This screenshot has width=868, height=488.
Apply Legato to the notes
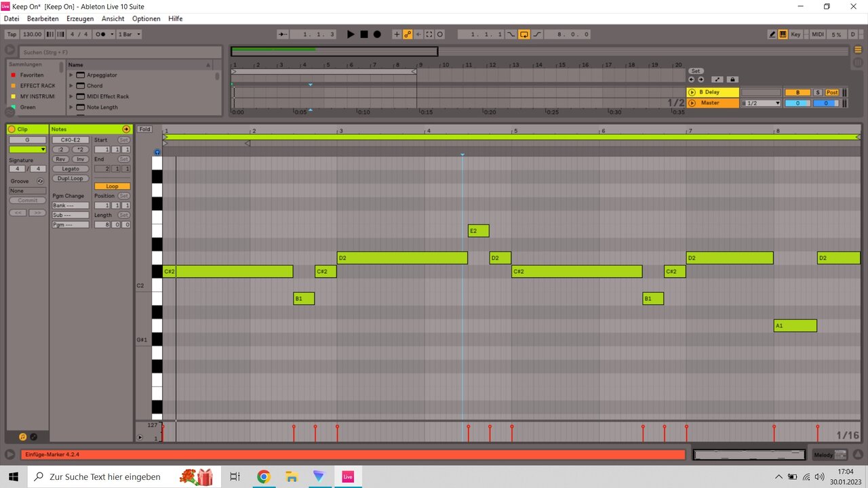coord(71,168)
